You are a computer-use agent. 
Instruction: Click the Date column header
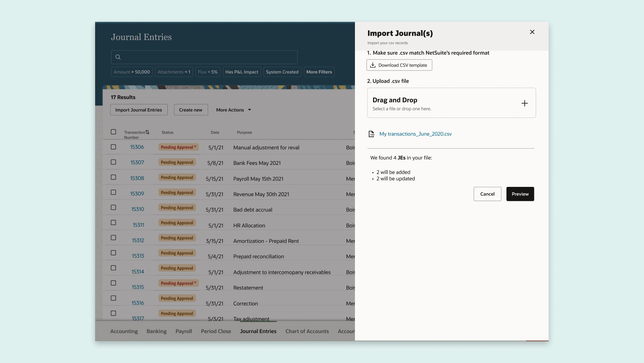215,132
